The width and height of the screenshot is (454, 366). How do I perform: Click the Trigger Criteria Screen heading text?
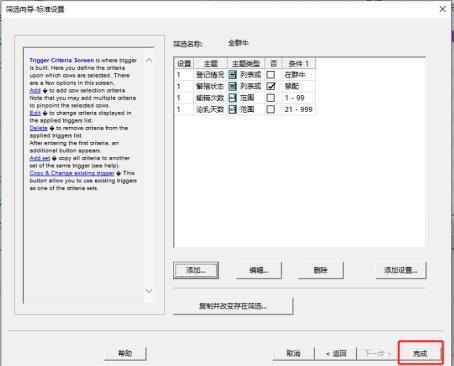62,60
